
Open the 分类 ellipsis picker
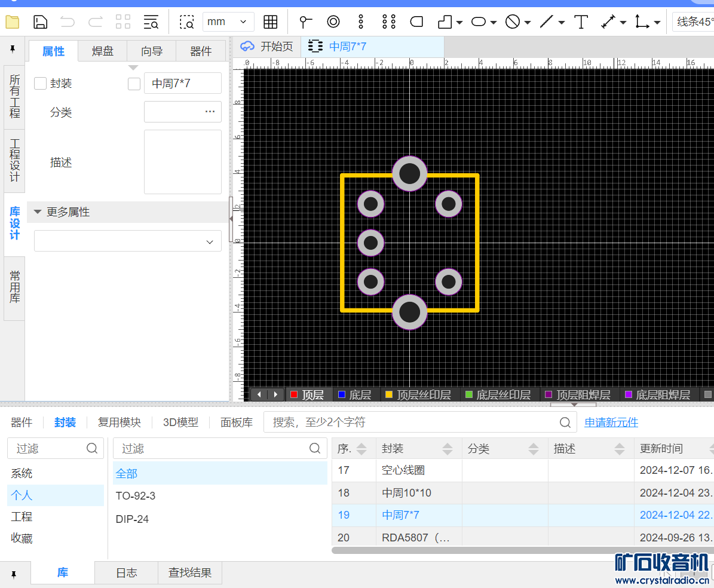[210, 112]
